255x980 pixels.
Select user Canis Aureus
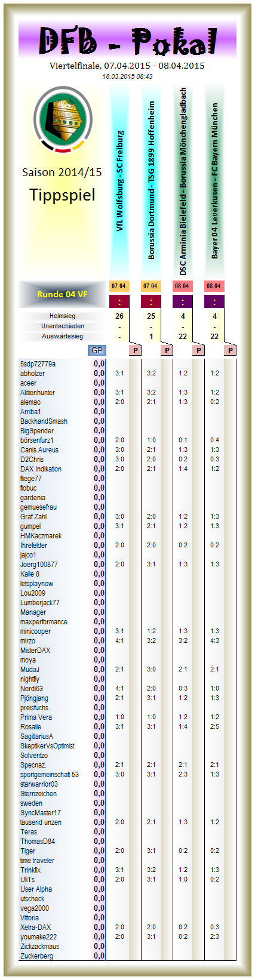(39, 449)
